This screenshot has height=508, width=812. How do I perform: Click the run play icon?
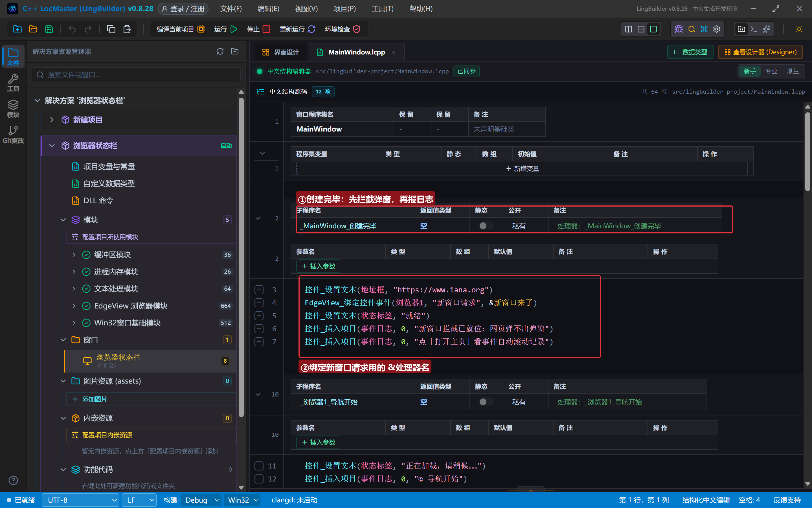(234, 29)
